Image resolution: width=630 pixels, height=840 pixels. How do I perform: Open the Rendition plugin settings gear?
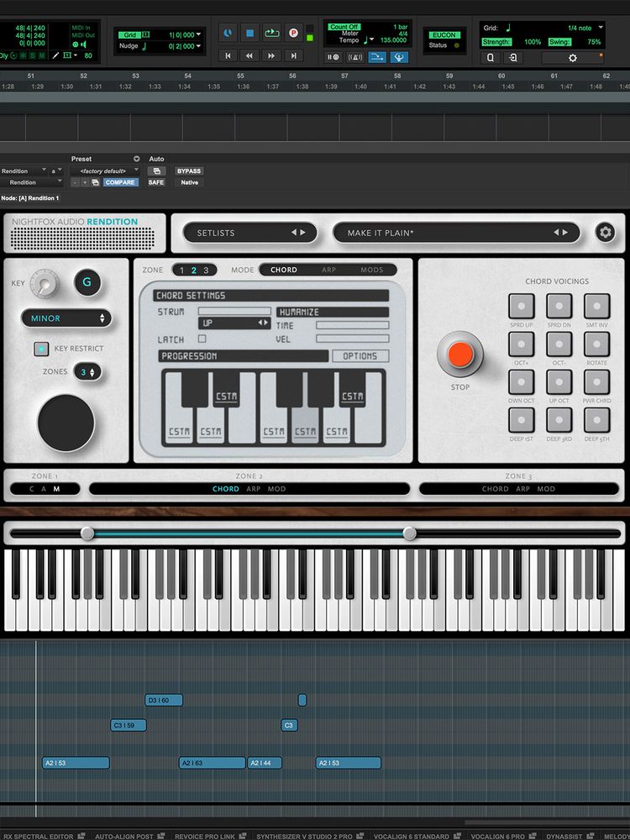[x=606, y=233]
